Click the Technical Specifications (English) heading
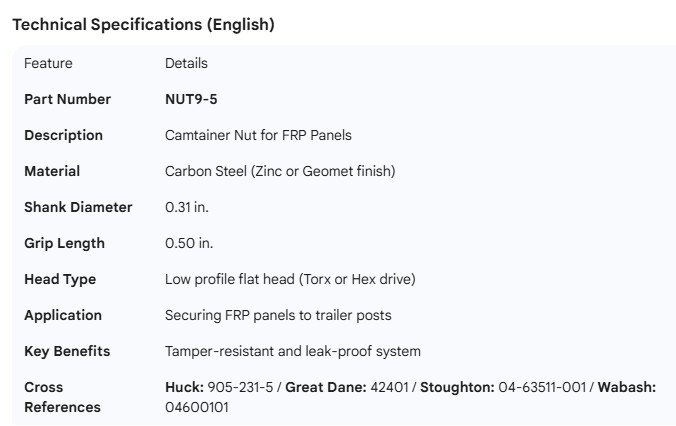 [143, 25]
